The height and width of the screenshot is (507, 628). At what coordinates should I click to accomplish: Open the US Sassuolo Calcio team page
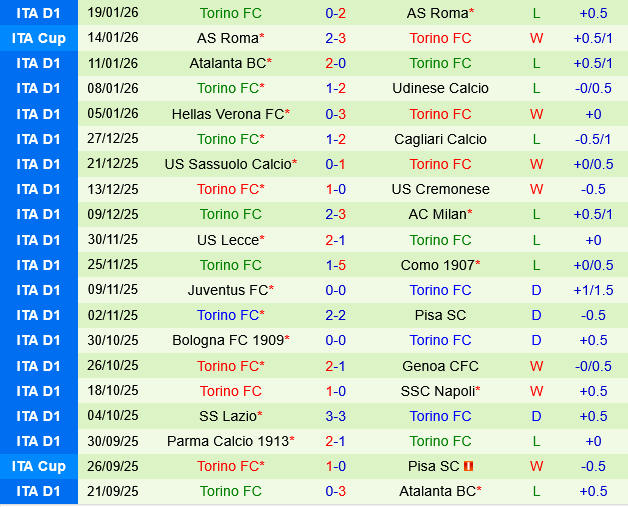coord(227,164)
